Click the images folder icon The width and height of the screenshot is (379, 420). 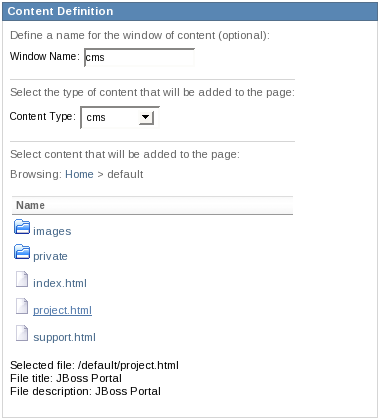click(x=22, y=227)
